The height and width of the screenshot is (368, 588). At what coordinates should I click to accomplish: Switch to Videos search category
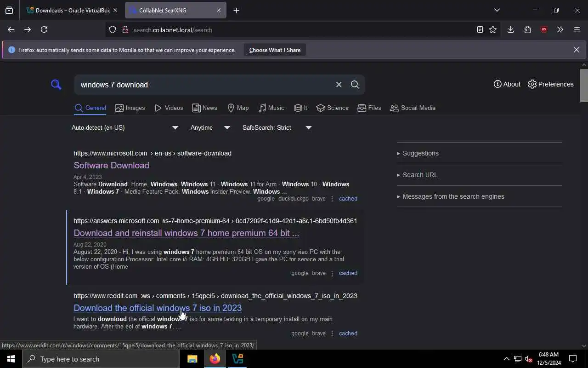(169, 108)
